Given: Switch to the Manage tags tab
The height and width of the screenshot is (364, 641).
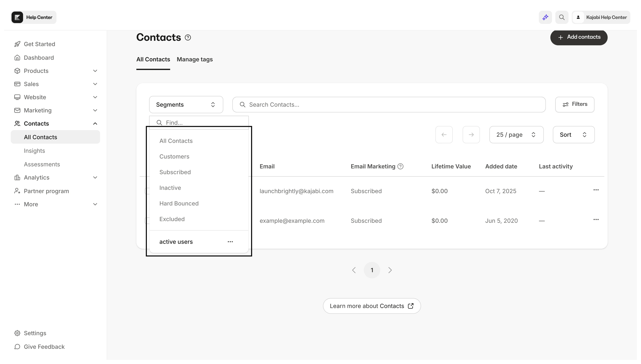Looking at the screenshot, I should 195,59.
